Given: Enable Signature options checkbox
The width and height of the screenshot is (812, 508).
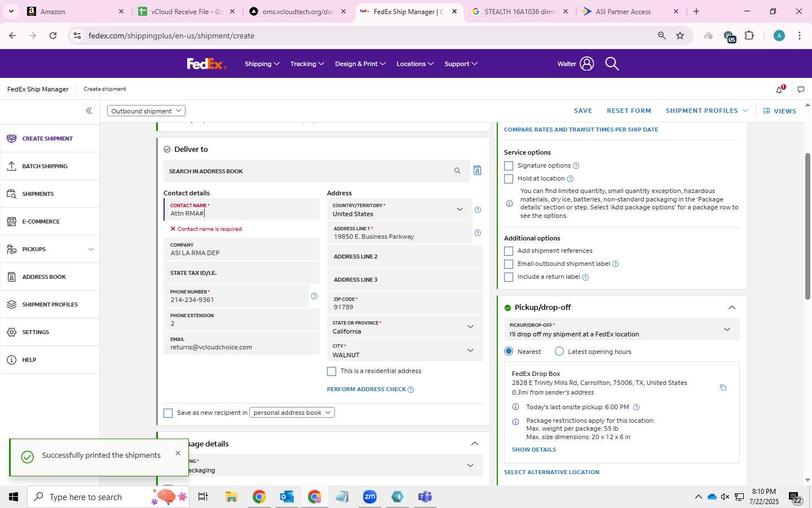Looking at the screenshot, I should tap(509, 166).
